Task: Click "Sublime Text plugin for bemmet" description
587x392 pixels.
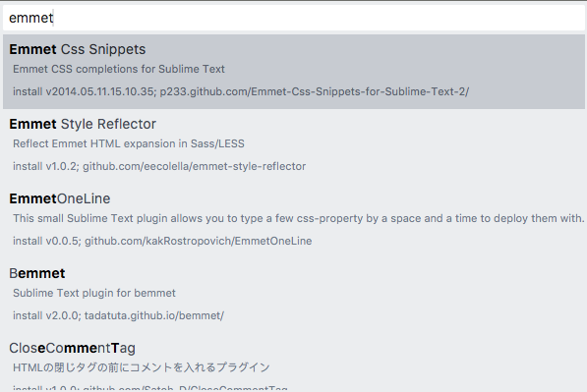Action: (94, 293)
